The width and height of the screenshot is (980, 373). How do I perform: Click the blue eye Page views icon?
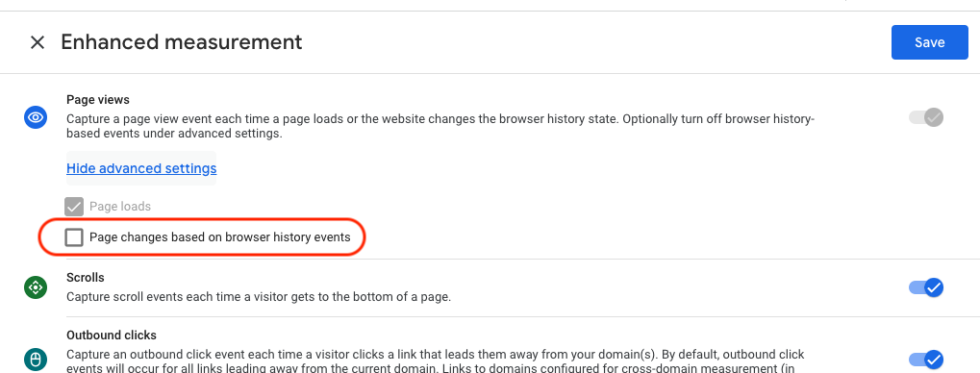click(x=37, y=117)
